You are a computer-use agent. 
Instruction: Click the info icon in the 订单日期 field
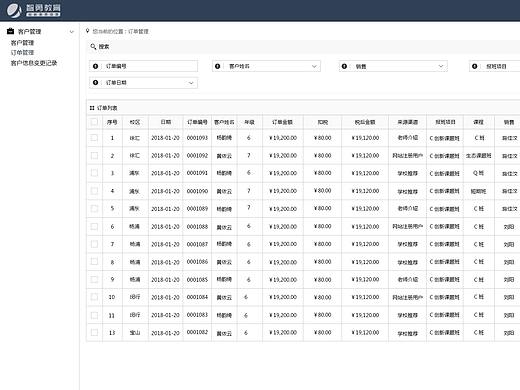(95, 83)
